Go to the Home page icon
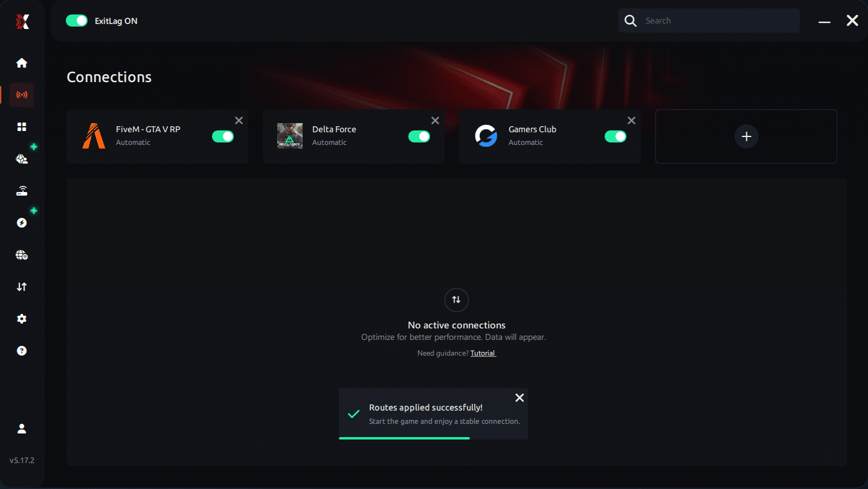868x489 pixels. click(22, 63)
